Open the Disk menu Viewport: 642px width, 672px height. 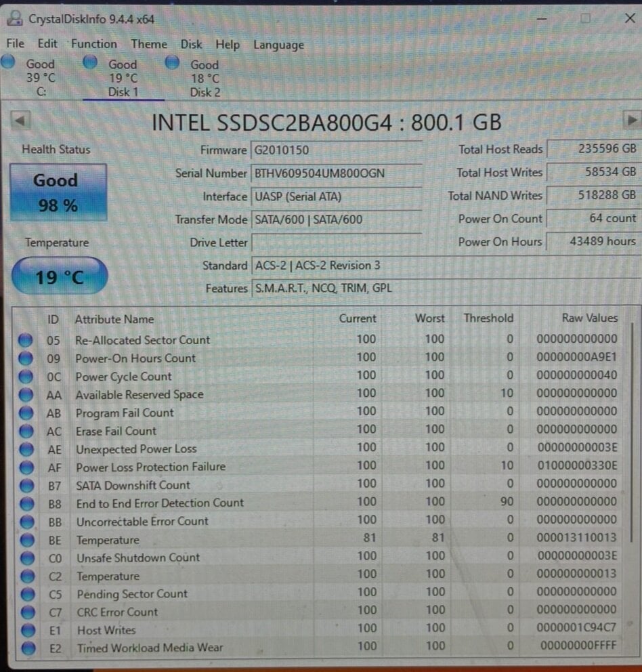[x=191, y=44]
